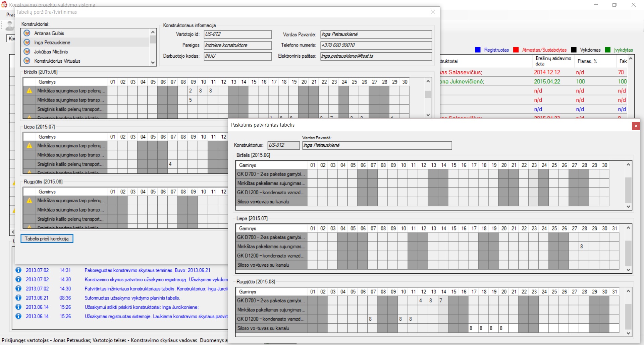This screenshot has width=644, height=345.
Task: Click up arrow of popup Birželis grid
Action: pyautogui.click(x=628, y=164)
